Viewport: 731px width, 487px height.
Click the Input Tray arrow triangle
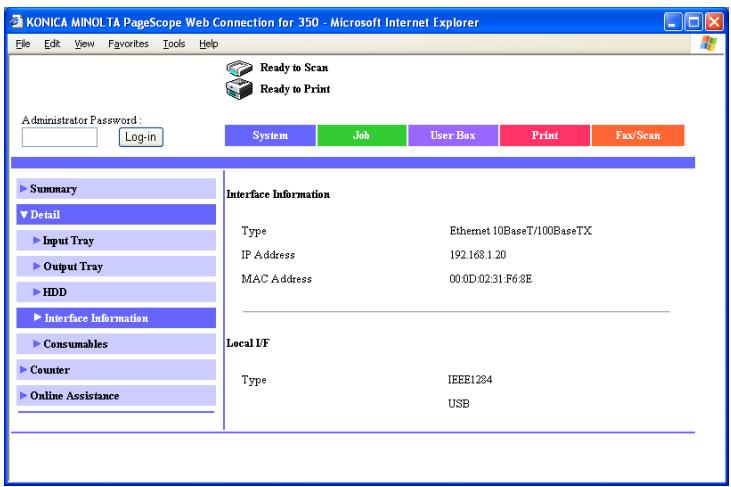point(36,240)
